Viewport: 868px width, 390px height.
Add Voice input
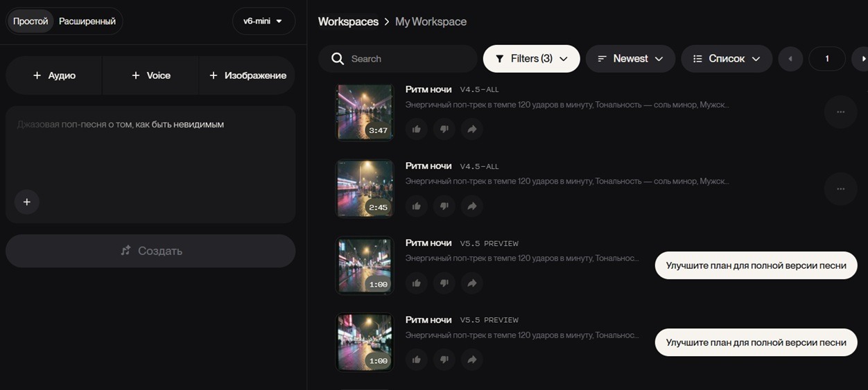(150, 76)
